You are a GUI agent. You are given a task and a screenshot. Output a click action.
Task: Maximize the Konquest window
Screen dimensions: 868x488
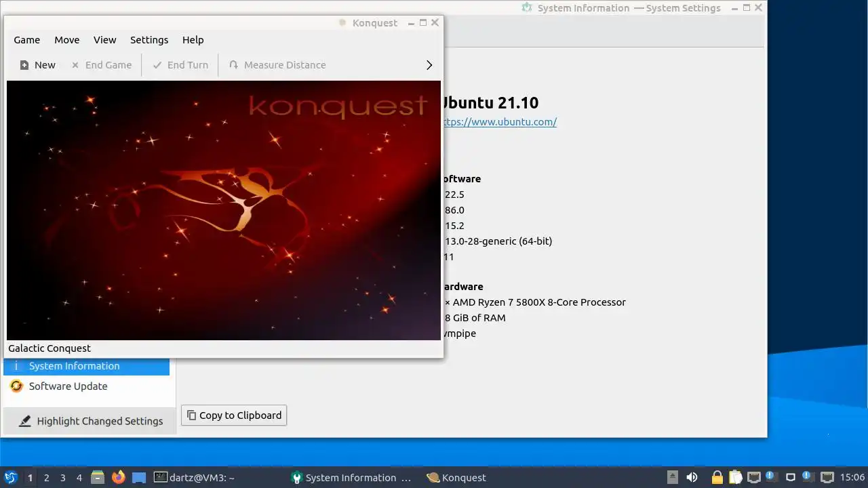point(423,22)
